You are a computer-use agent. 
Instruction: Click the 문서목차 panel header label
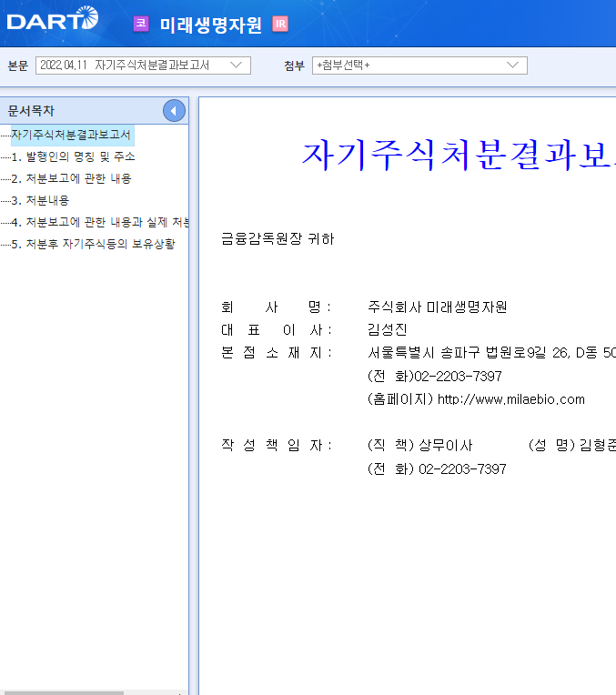[31, 111]
